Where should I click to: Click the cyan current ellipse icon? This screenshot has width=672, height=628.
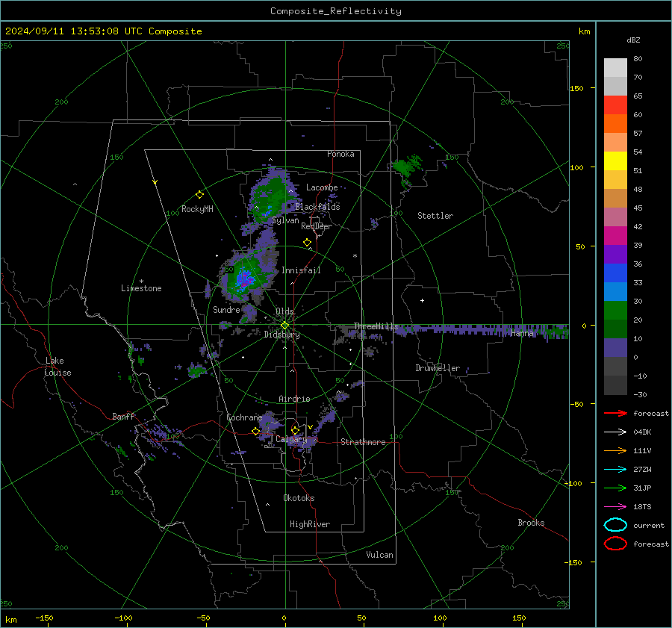click(615, 525)
